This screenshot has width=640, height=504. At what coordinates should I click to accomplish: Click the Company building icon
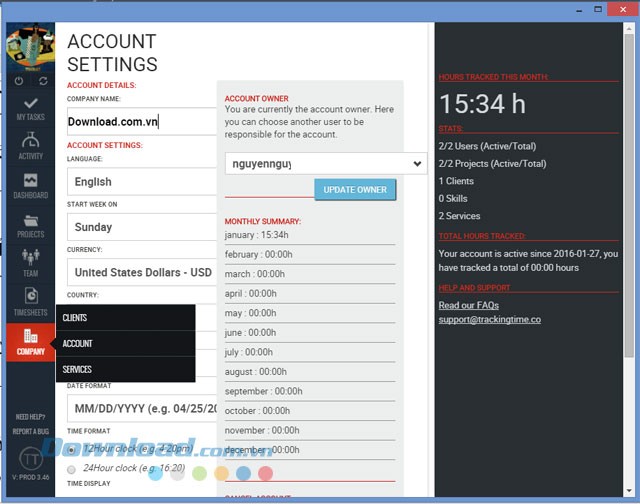30,340
